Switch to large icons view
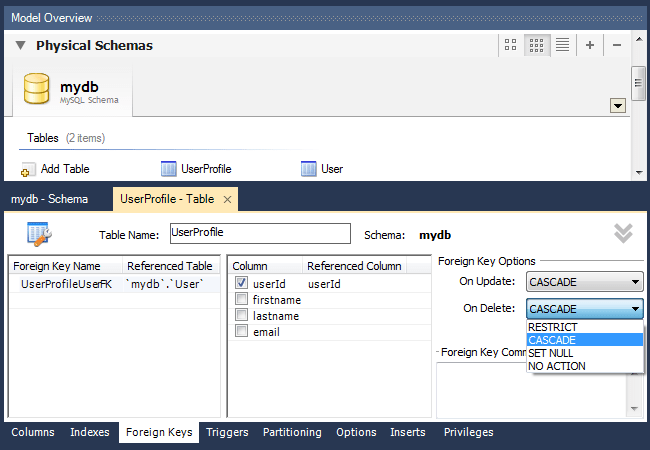This screenshot has height=450, width=650. (510, 45)
